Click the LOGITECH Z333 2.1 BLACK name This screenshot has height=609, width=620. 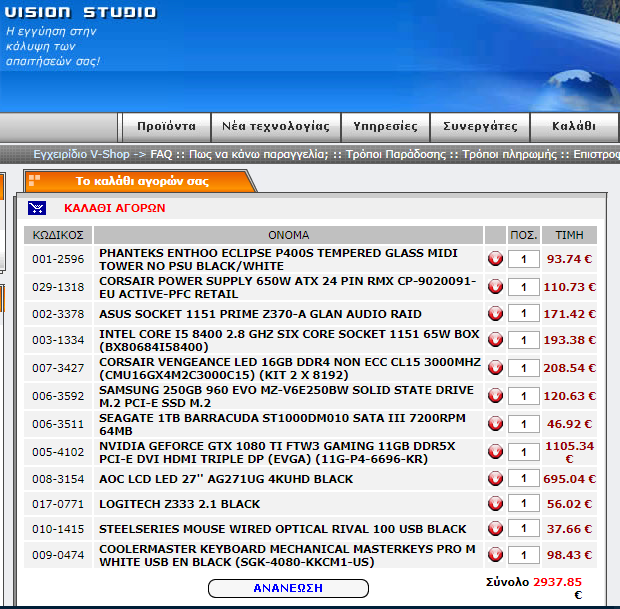pos(180,504)
